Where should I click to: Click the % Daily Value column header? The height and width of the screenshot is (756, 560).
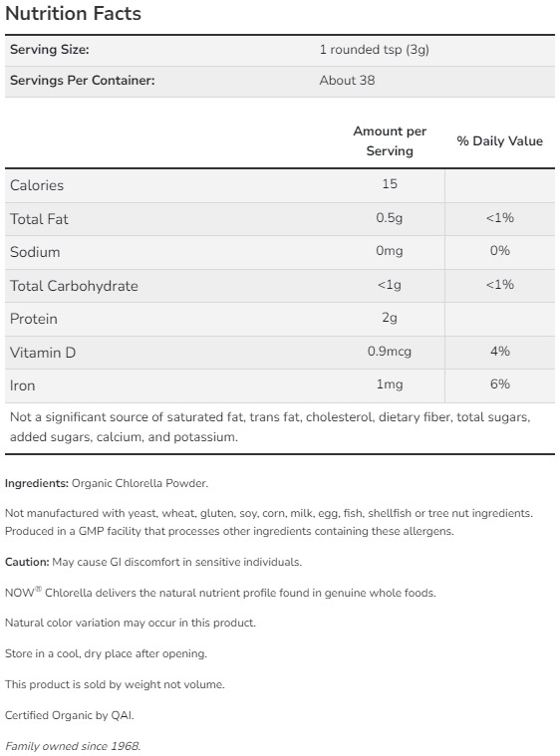coord(499,140)
